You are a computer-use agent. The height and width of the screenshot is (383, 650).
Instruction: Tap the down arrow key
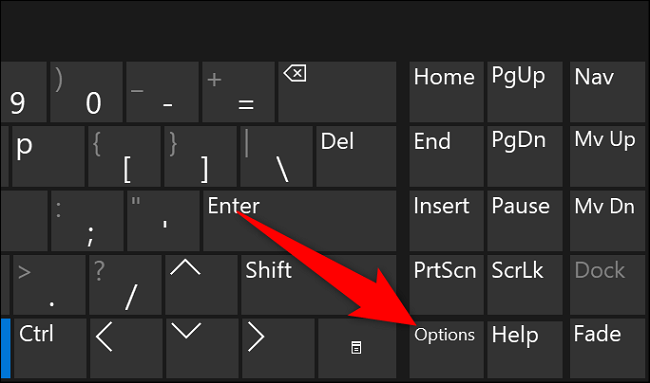click(202, 349)
